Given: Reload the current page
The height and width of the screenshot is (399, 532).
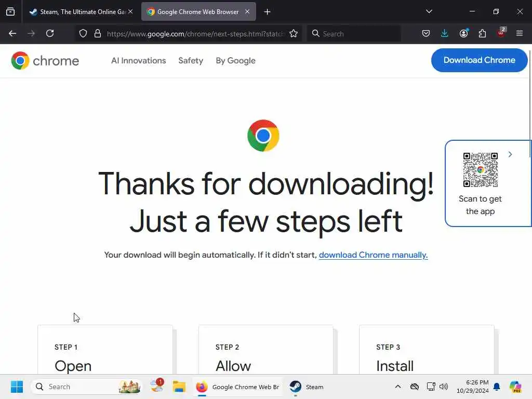Looking at the screenshot, I should 50,33.
